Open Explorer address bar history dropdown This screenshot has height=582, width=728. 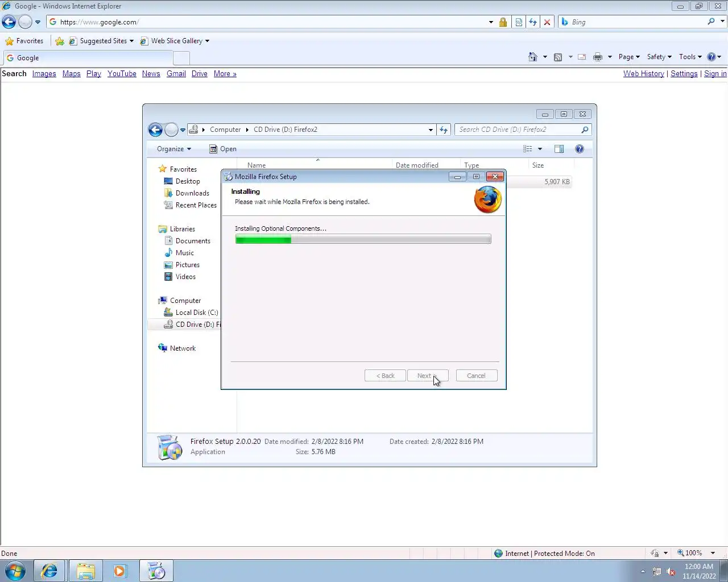431,130
